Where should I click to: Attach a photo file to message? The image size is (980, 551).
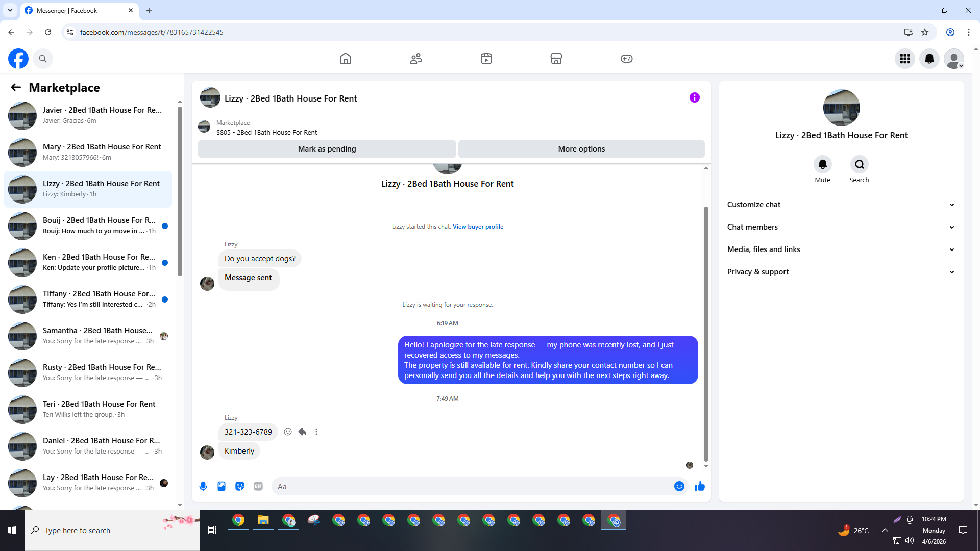click(222, 486)
